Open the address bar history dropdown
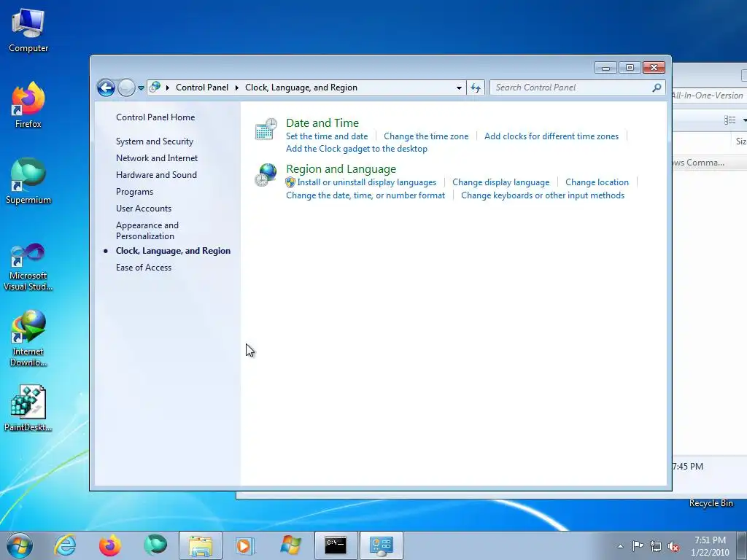The height and width of the screenshot is (560, 747). click(x=459, y=88)
